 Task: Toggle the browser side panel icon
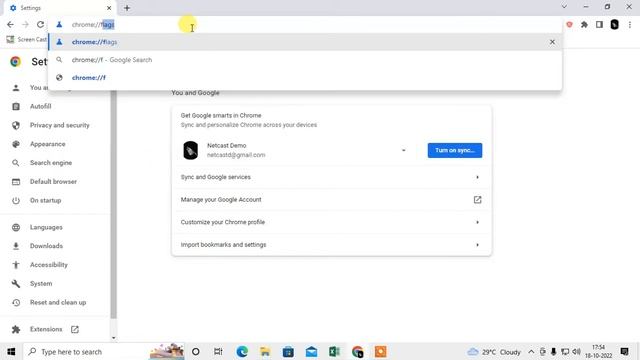click(x=599, y=24)
